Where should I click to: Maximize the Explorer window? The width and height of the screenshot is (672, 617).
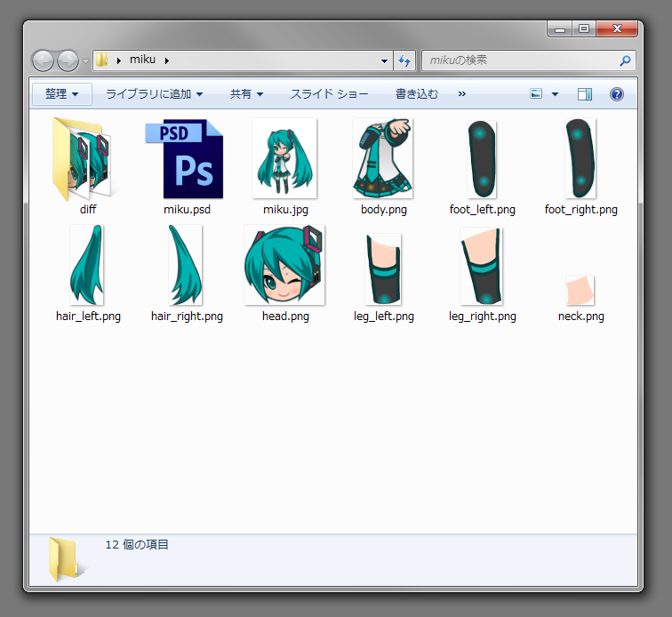point(584,29)
